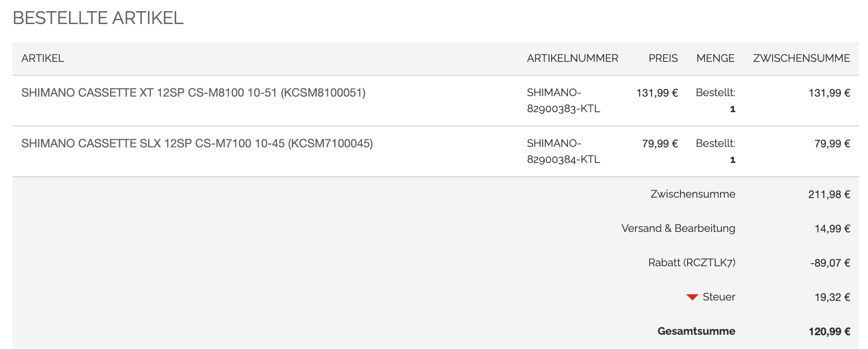This screenshot has height=349, width=868.
Task: Click the MENGE column header
Action: (715, 58)
